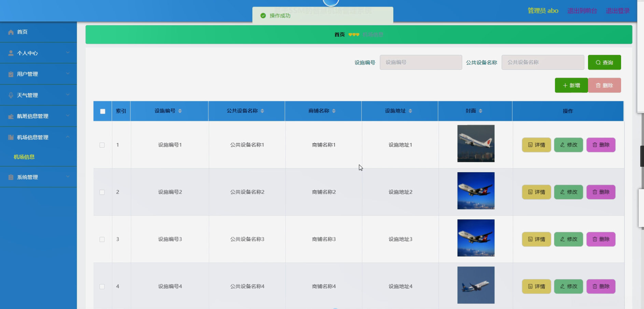
Task: Click the clipboard icon beside 用户管理
Action: [x=11, y=74]
